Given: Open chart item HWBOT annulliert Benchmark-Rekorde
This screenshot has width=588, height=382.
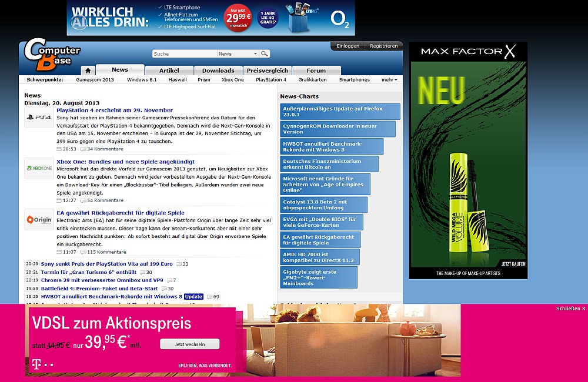Looking at the screenshot, I should 332,146.
